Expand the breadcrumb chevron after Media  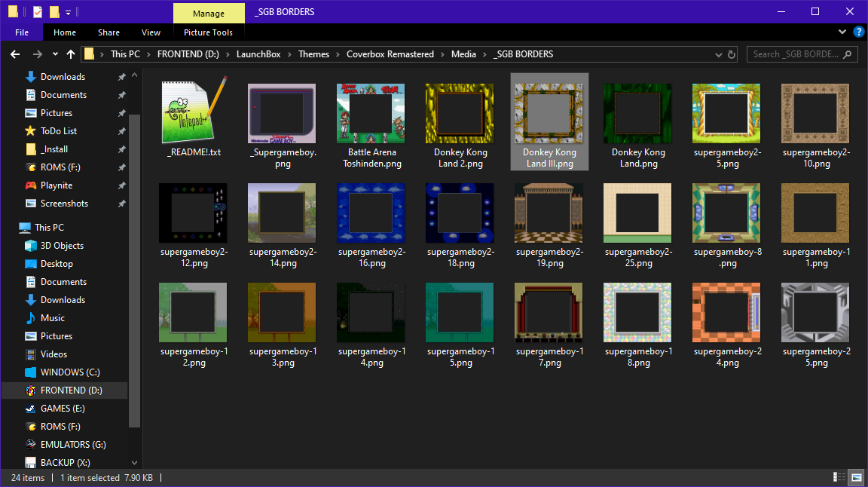point(484,54)
